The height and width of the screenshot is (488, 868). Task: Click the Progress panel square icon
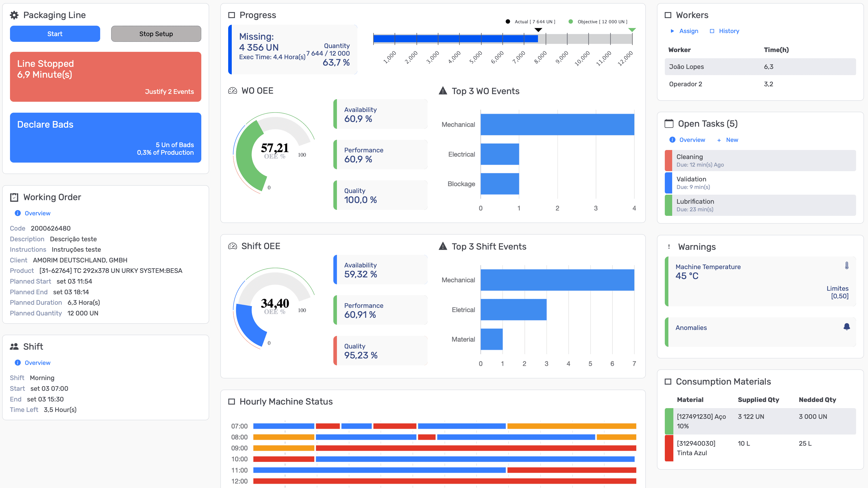tap(232, 15)
